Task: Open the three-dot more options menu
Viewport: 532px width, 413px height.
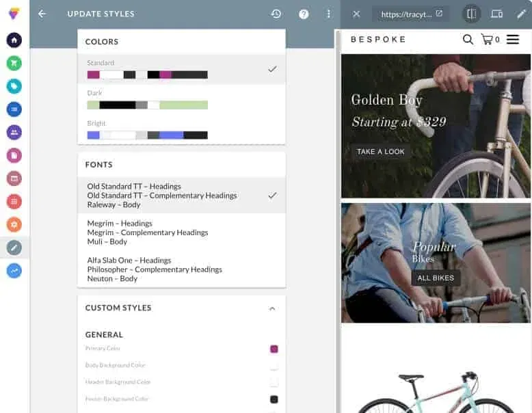Action: pyautogui.click(x=329, y=14)
